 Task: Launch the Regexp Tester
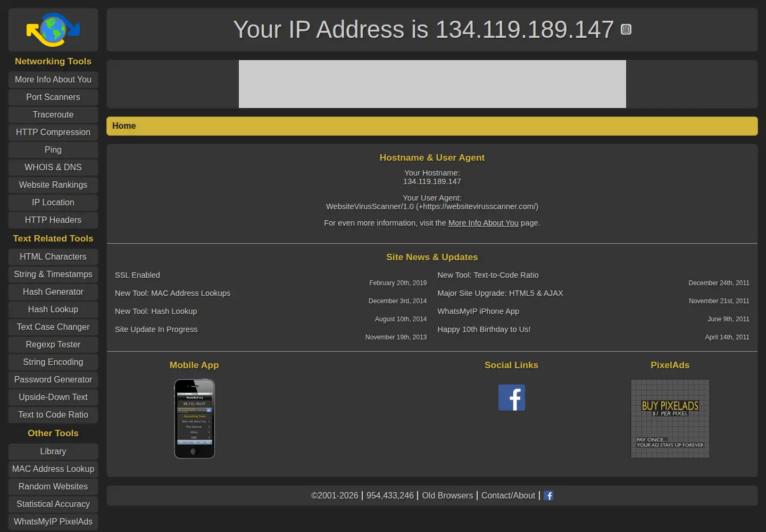point(53,344)
